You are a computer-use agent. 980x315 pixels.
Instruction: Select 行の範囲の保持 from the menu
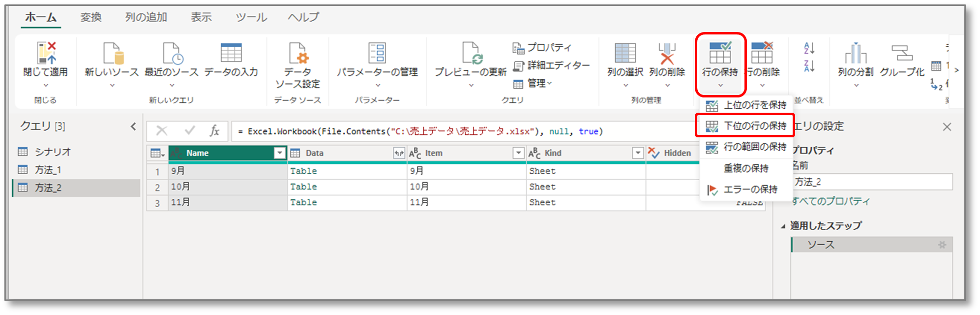point(746,147)
